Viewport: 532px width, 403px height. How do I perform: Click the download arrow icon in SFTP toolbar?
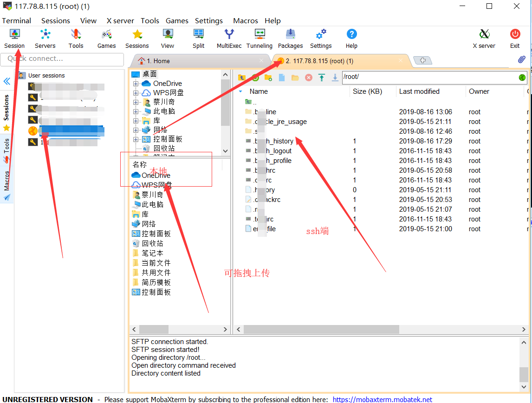coord(335,78)
